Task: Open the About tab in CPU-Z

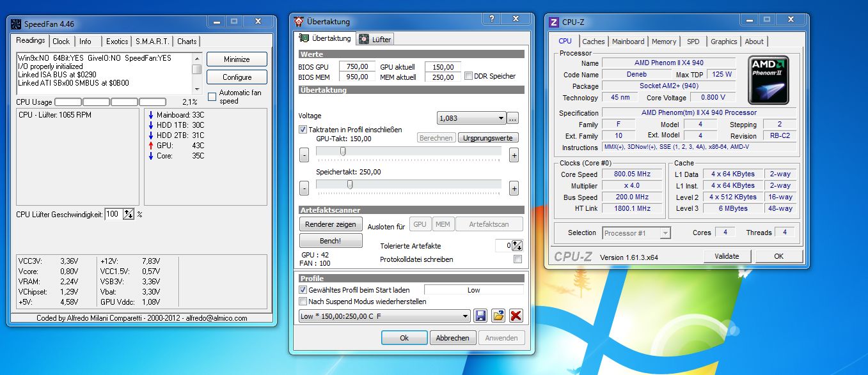Action: click(754, 42)
